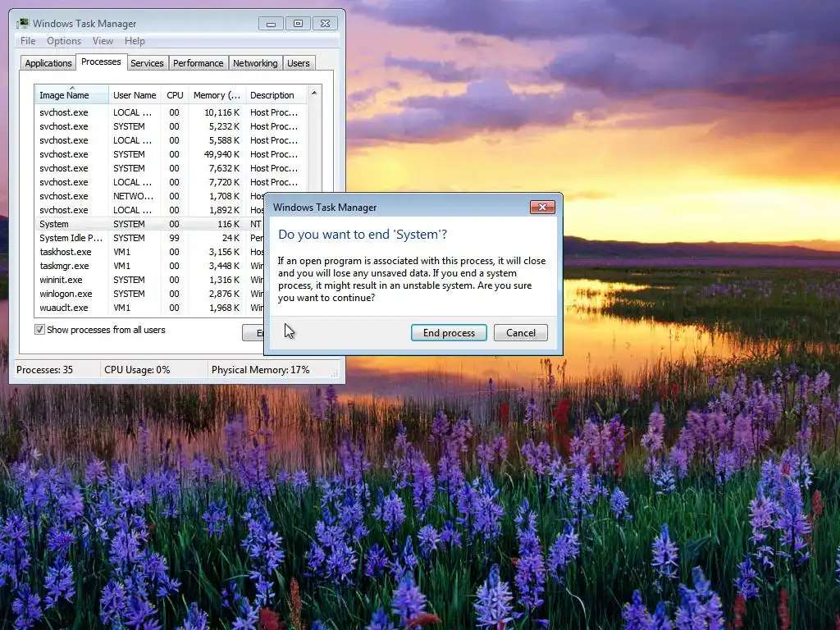This screenshot has height=630, width=840.
Task: Open the Users tab
Action: [x=299, y=63]
